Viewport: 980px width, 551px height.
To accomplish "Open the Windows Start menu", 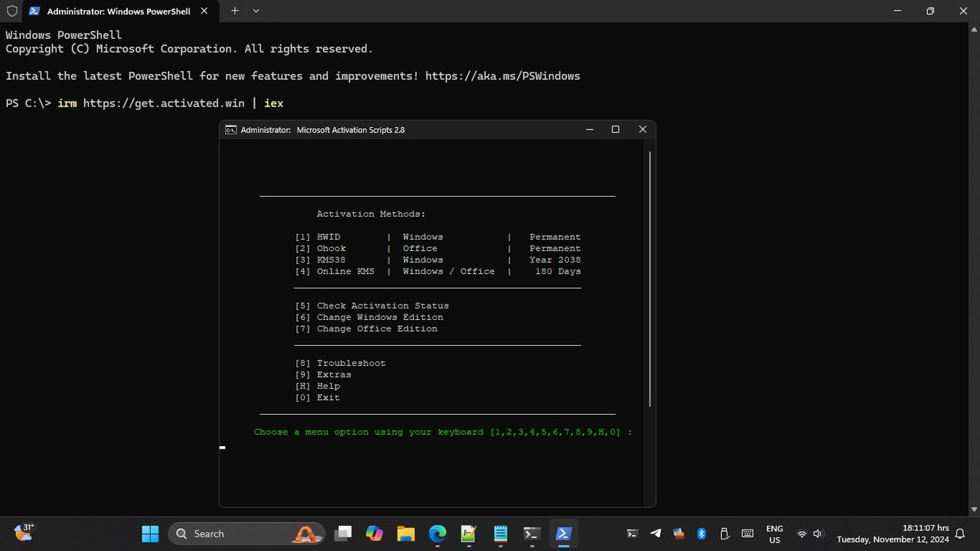I will (150, 533).
